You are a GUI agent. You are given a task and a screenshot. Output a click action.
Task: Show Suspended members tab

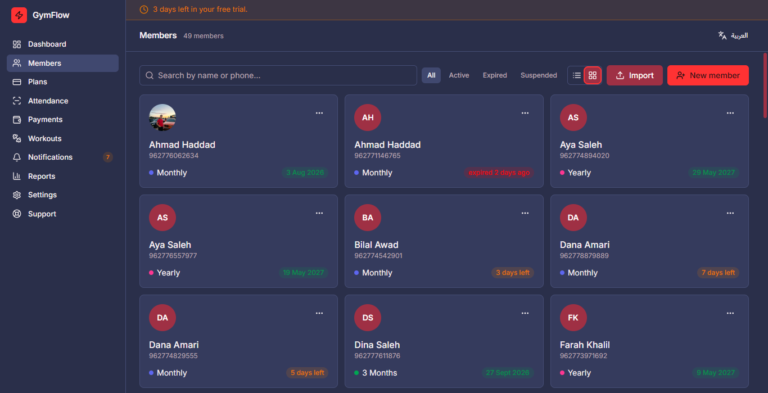(539, 75)
